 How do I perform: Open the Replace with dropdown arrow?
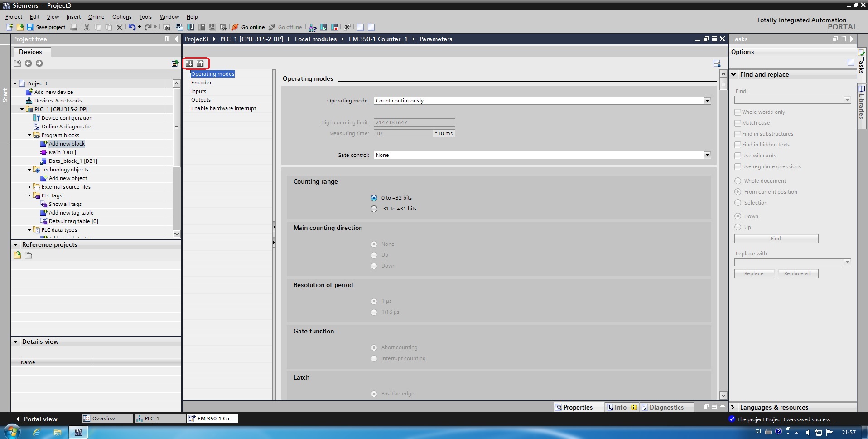pos(847,262)
